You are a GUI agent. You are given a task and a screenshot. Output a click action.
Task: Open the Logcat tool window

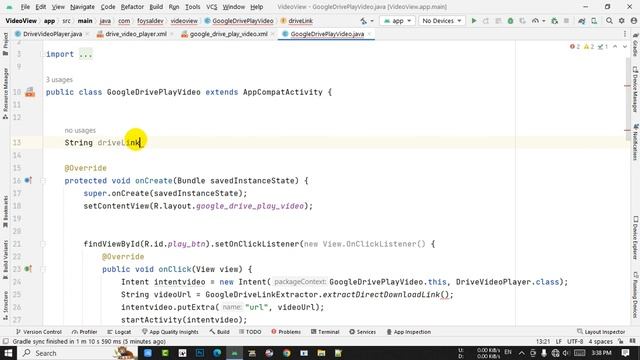pyautogui.click(x=119, y=332)
